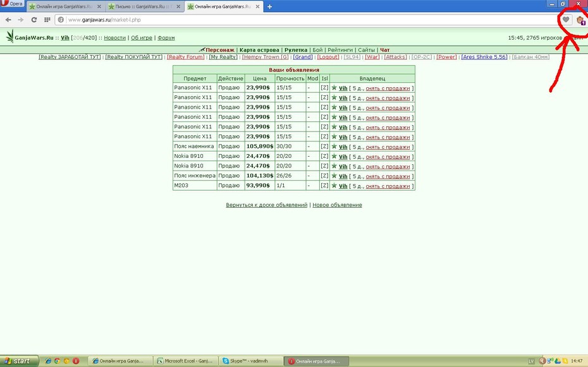
Task: Switch to Skype taskbar button
Action: (250, 361)
